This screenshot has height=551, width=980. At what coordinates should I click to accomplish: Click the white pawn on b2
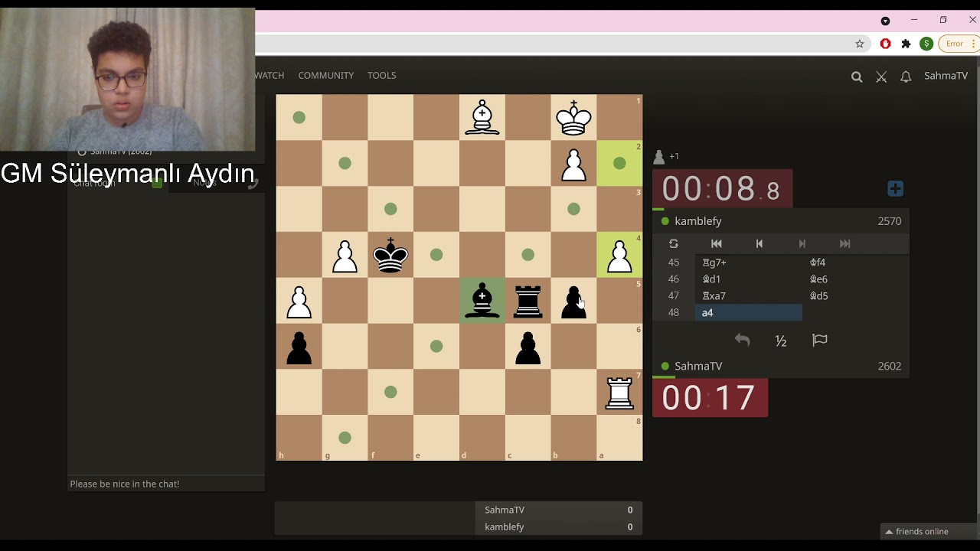click(x=574, y=163)
